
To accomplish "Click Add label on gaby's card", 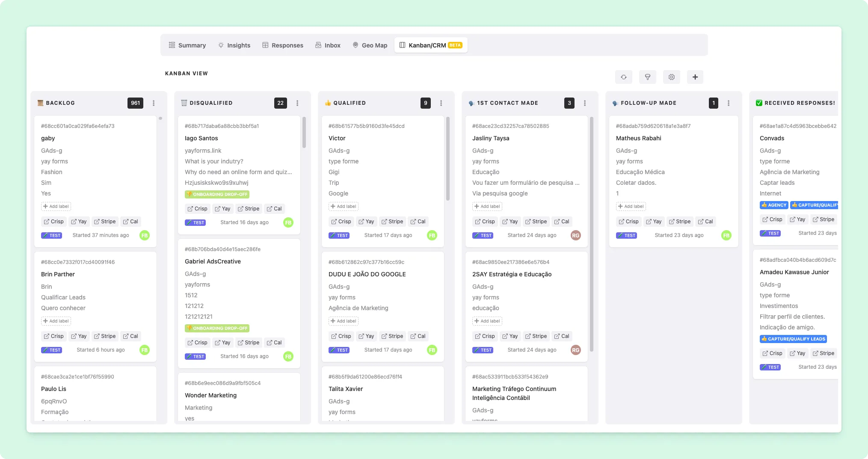I will 56,206.
